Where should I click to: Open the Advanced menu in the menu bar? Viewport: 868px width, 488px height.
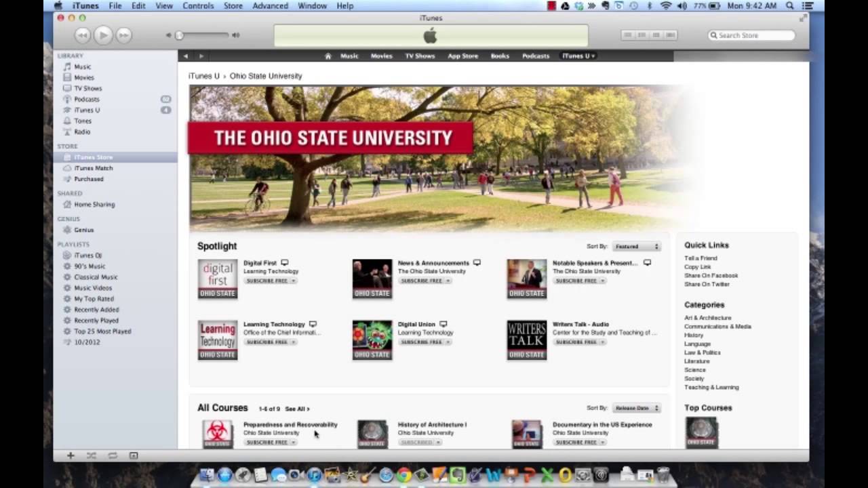pyautogui.click(x=270, y=5)
